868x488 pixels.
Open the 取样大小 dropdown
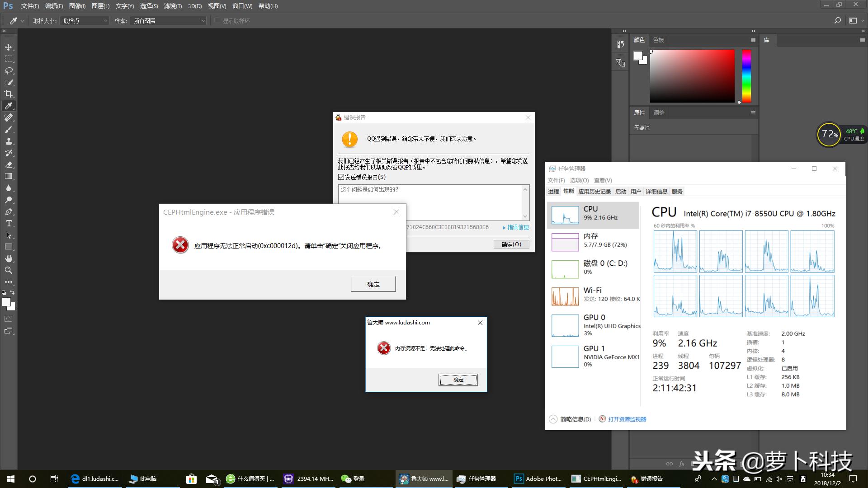(x=85, y=21)
